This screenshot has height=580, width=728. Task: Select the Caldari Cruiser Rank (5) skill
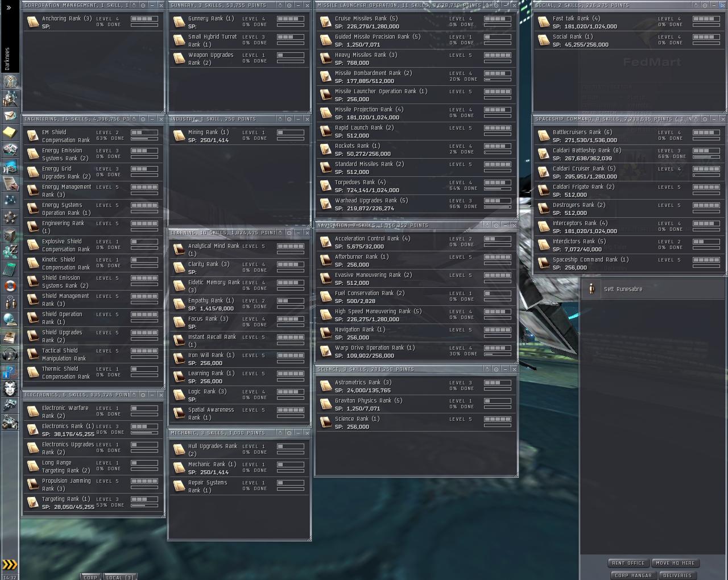pos(630,172)
